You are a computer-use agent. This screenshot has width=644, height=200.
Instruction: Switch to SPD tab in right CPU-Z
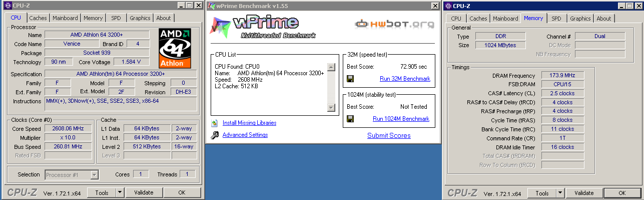(x=556, y=19)
